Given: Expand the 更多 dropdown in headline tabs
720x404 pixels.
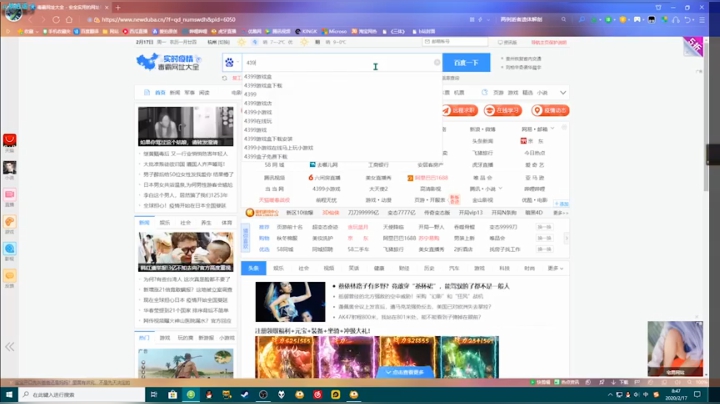Looking at the screenshot, I should click(x=555, y=268).
